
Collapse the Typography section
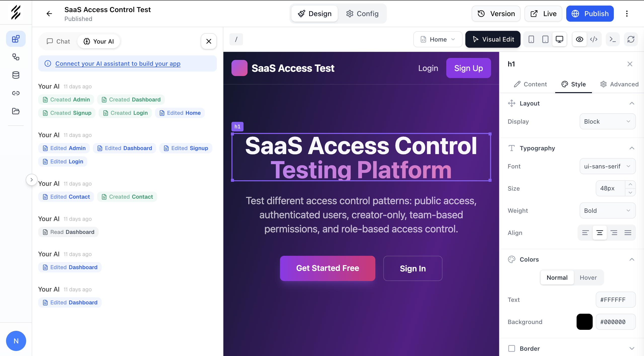[632, 148]
